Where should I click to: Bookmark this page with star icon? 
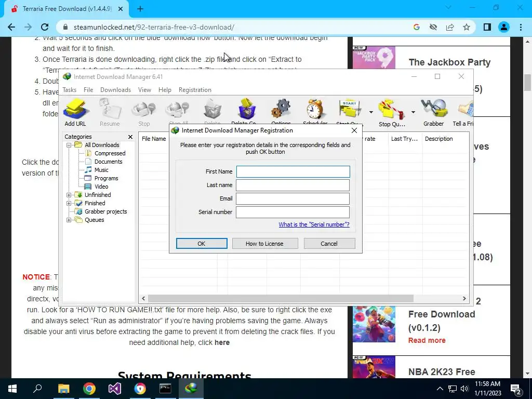[467, 27]
